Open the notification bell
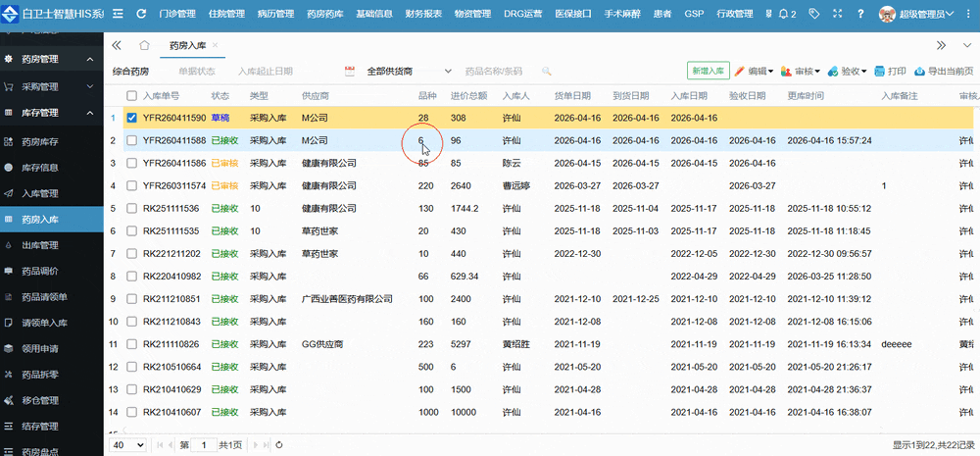 coord(785,15)
